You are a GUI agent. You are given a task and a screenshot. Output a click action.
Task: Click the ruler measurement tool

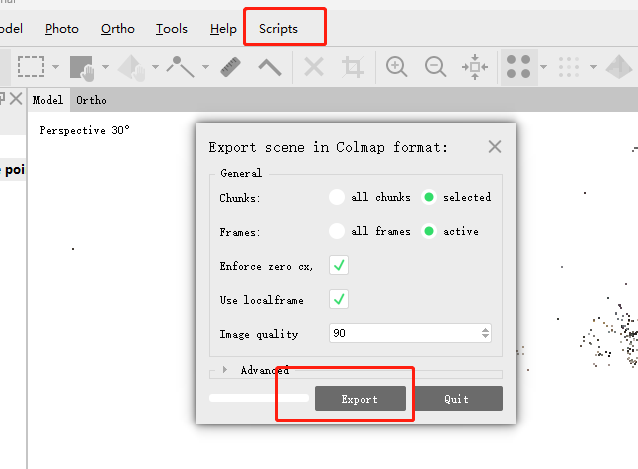(231, 67)
